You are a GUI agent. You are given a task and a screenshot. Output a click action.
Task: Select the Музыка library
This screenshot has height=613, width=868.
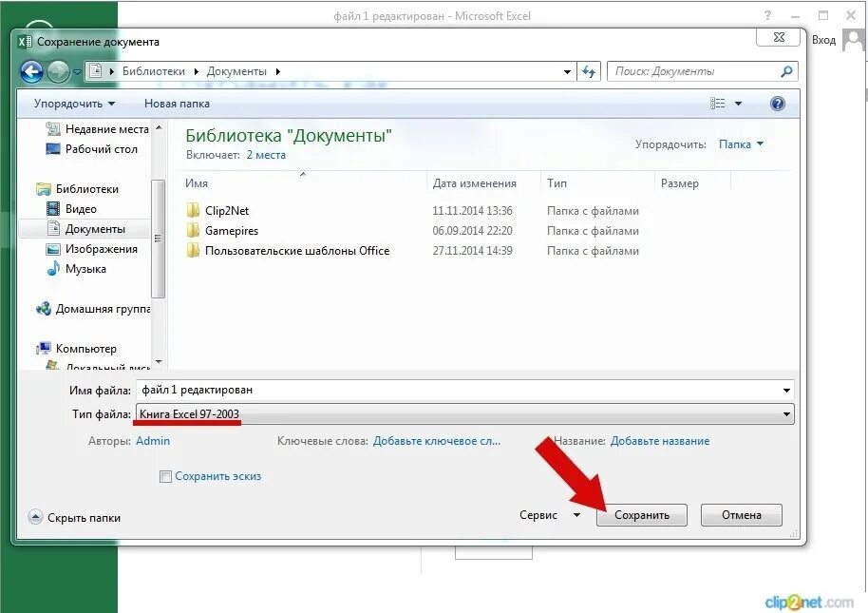click(76, 269)
